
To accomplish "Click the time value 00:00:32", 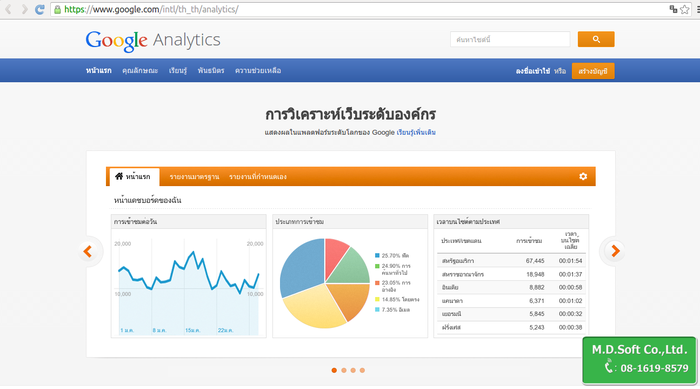I will click(570, 314).
